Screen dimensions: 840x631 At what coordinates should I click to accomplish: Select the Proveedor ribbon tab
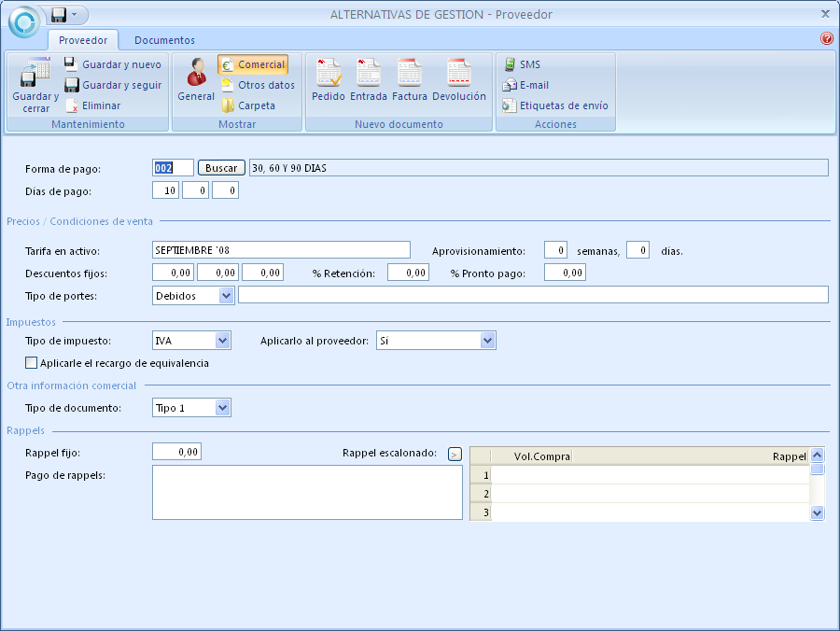point(83,40)
